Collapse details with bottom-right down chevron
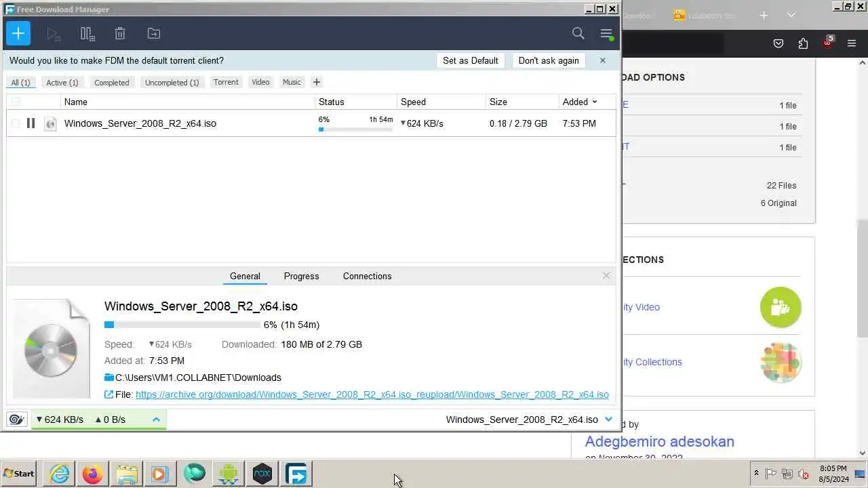 tap(608, 420)
